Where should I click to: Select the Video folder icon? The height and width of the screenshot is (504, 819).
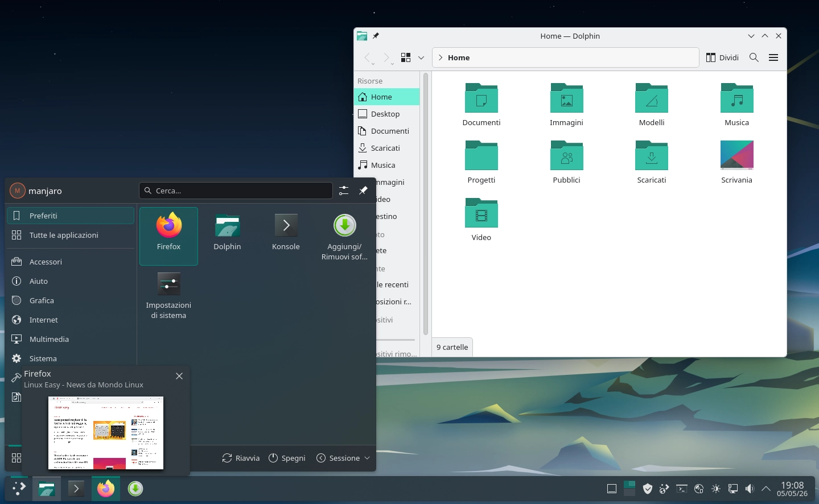481,213
